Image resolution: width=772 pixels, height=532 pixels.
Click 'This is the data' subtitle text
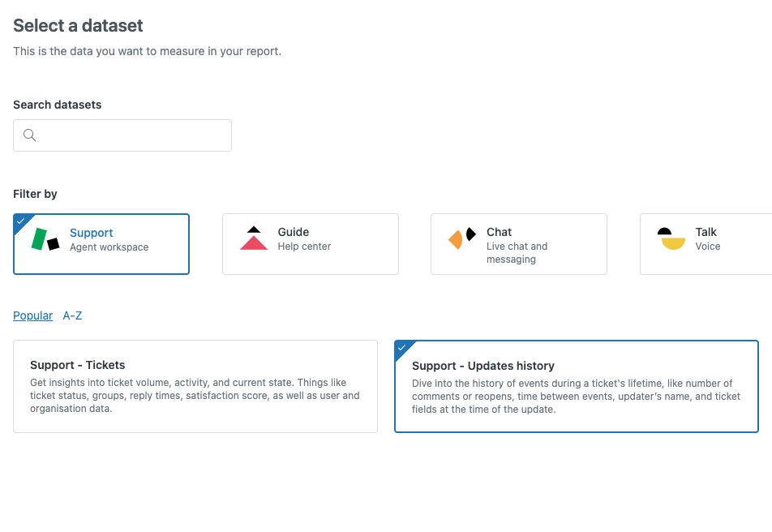[148, 51]
